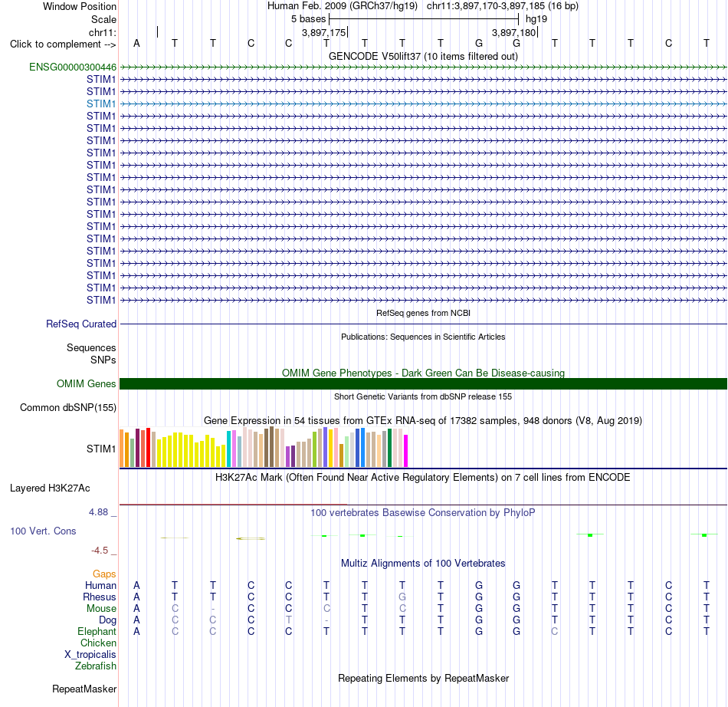Click RefSeq genes from NCBI title
Screen dimensions: 728x707
tap(424, 313)
